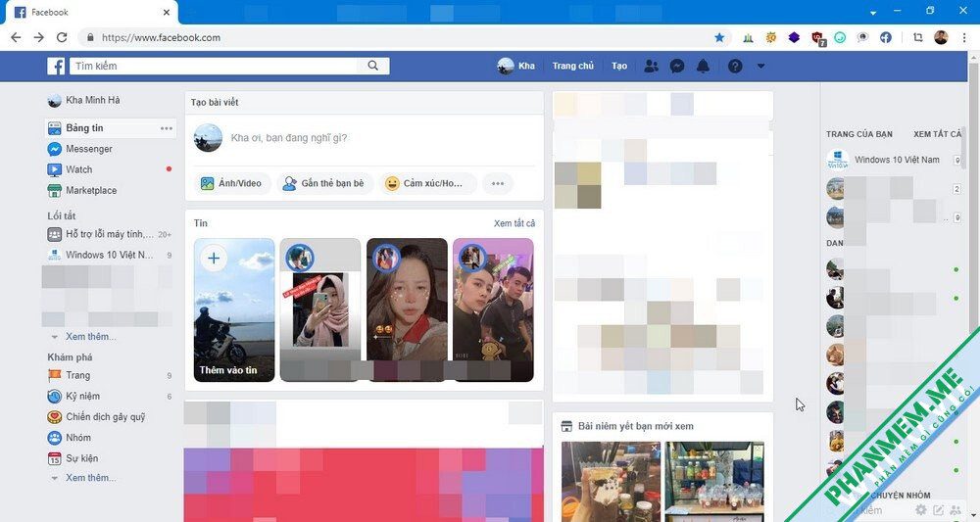Open Marketplace in the left sidebar

(82, 190)
